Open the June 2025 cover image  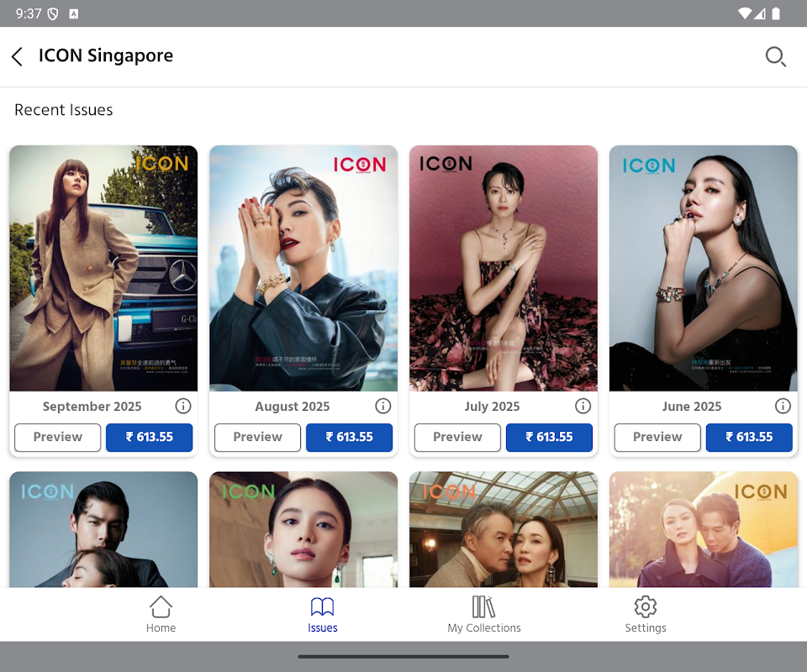click(x=703, y=268)
